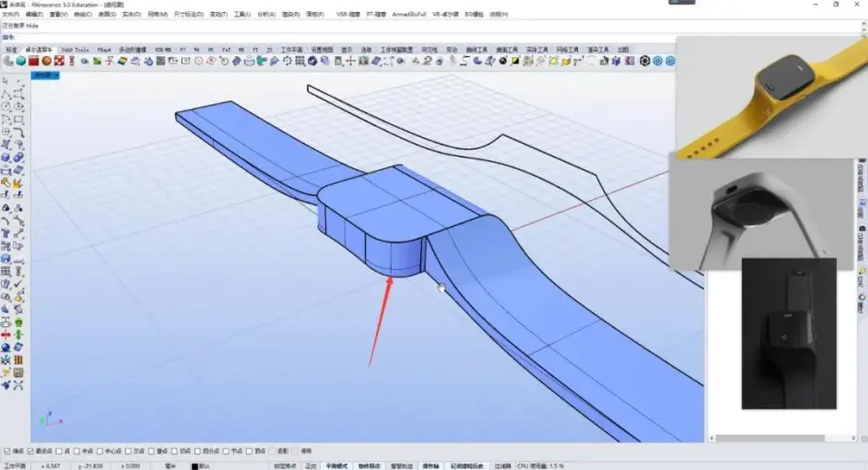Click the yellow watch strap reference image
This screenshot has width=868, height=470.
pyautogui.click(x=771, y=98)
